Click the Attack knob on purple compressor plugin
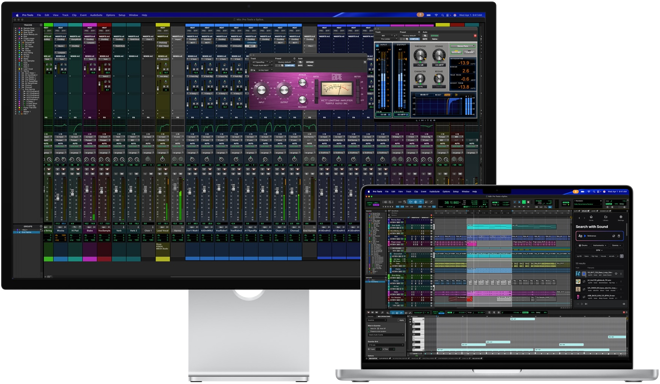 [x=302, y=83]
